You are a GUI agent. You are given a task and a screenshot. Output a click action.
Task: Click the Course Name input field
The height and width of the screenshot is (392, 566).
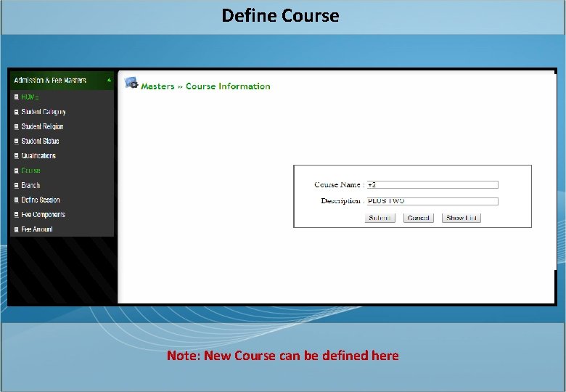[x=432, y=185]
